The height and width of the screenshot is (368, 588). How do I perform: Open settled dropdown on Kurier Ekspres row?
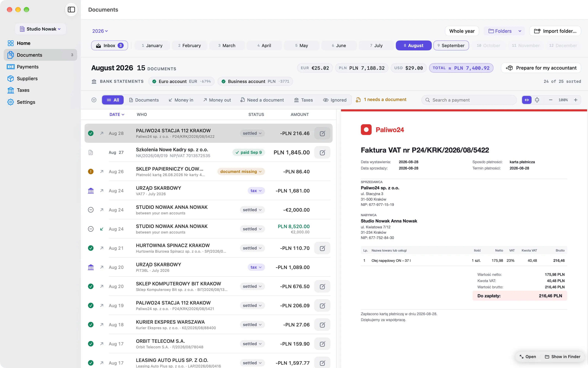pyautogui.click(x=252, y=325)
